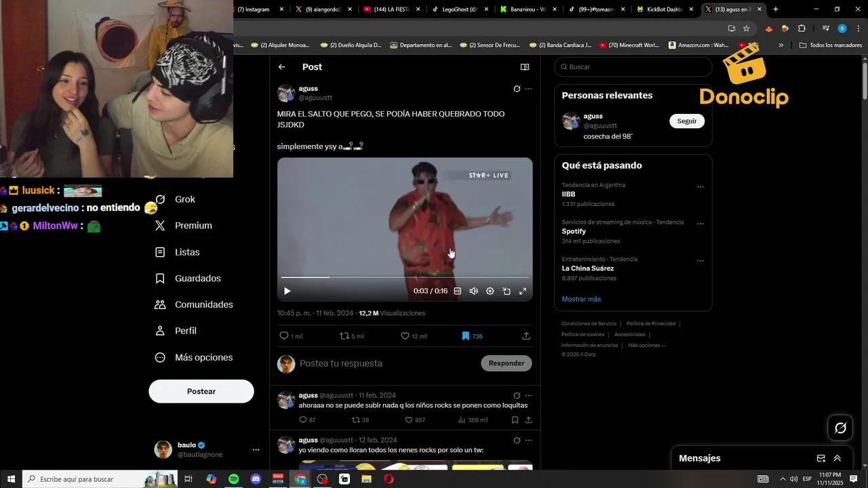This screenshot has height=488, width=868.
Task: Repost using the 5 mil repost icon
Action: point(344,335)
